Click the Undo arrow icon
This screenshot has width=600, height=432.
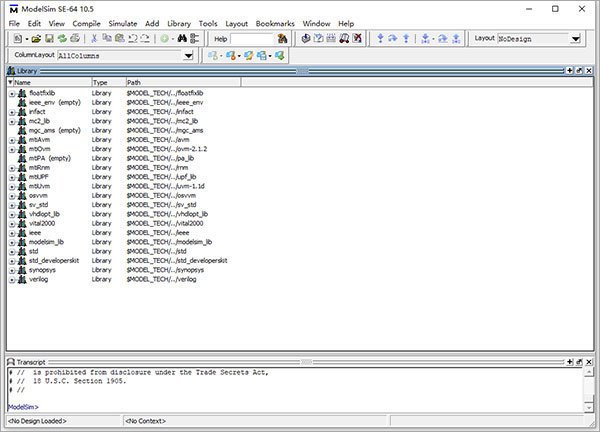(x=133, y=39)
